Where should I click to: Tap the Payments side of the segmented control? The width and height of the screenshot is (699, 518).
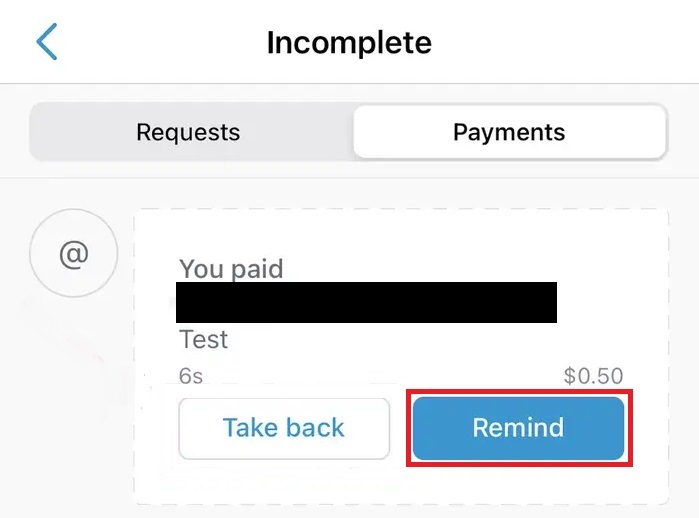tap(510, 132)
